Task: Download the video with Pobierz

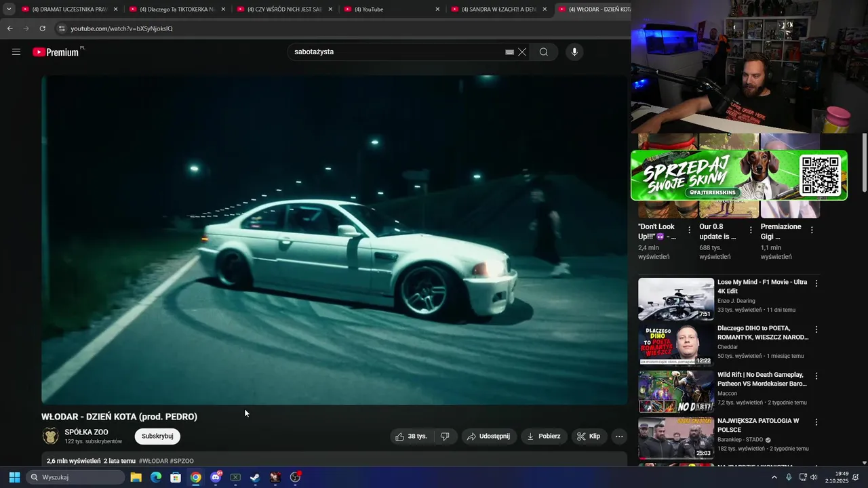Action: click(544, 436)
